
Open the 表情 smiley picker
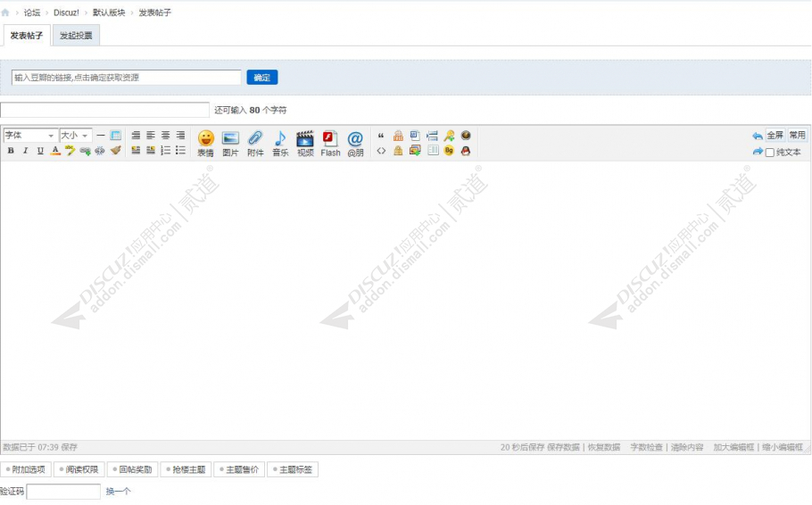coord(205,144)
